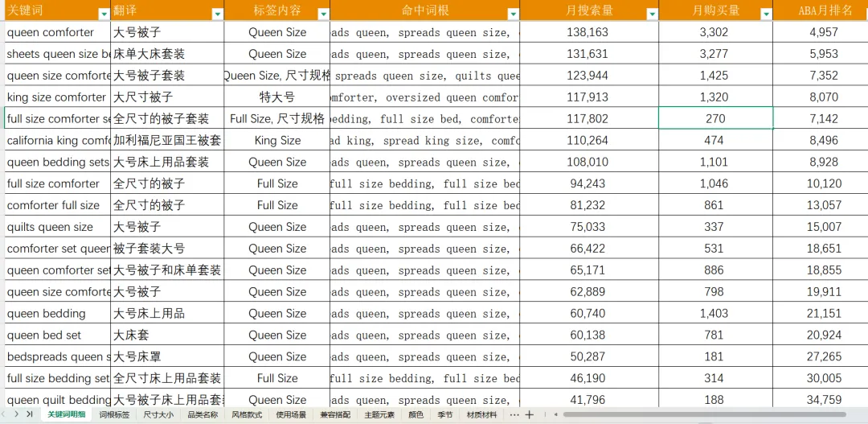Open filter dropdown for 月购买量 column
The width and height of the screenshot is (868, 424).
(766, 14)
